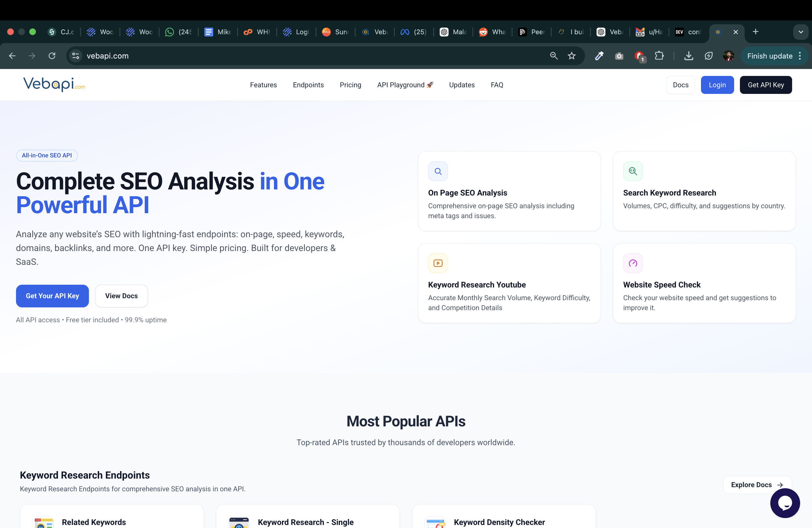
Task: Open the browser extensions puzzle icon
Action: coord(659,56)
